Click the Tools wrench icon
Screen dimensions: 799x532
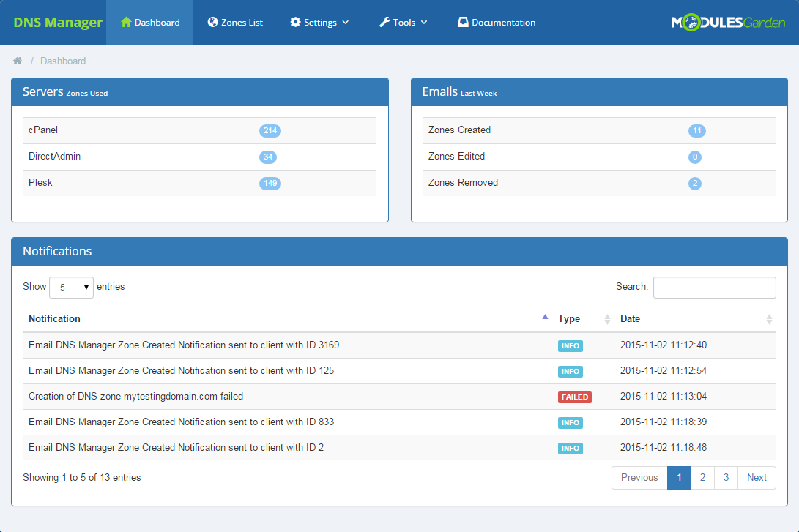(x=384, y=22)
